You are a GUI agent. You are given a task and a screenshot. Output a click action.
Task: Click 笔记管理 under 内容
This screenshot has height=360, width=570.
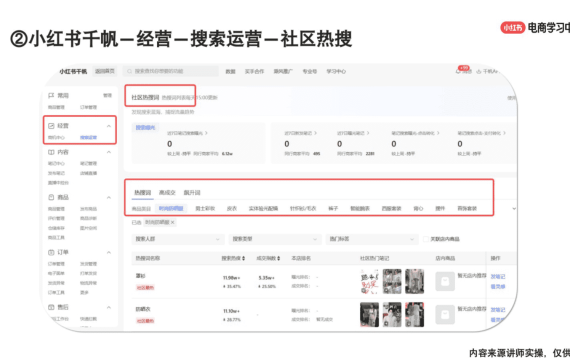(x=88, y=164)
